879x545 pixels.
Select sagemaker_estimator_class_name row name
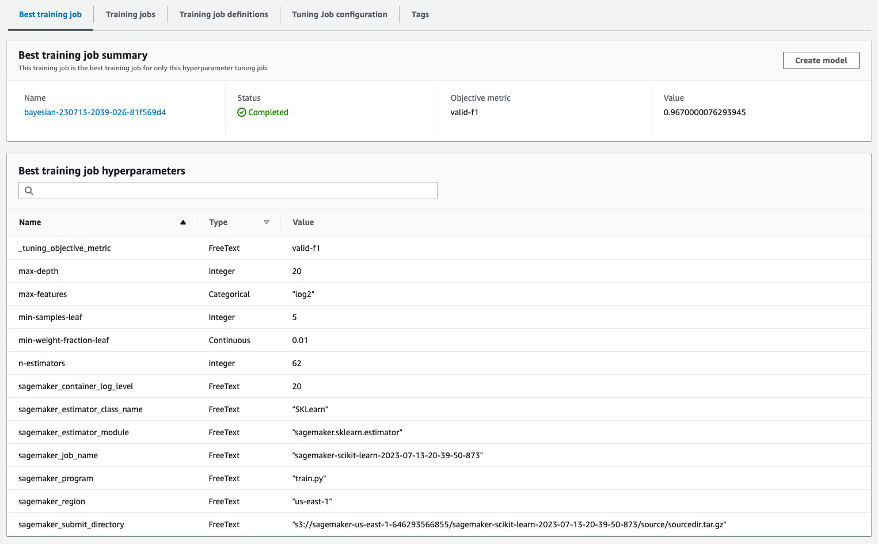(x=80, y=409)
